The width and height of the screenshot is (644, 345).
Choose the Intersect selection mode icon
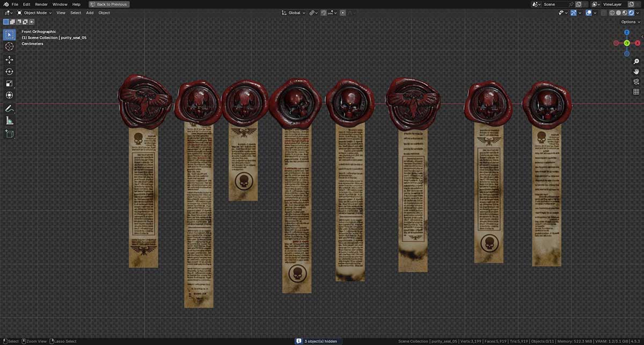[x=32, y=22]
